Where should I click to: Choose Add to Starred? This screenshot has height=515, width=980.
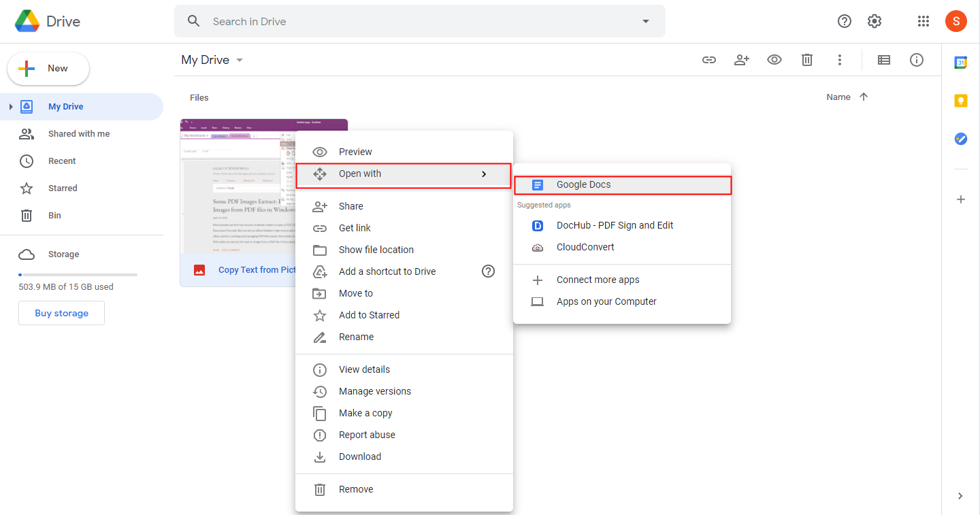[x=404, y=315]
